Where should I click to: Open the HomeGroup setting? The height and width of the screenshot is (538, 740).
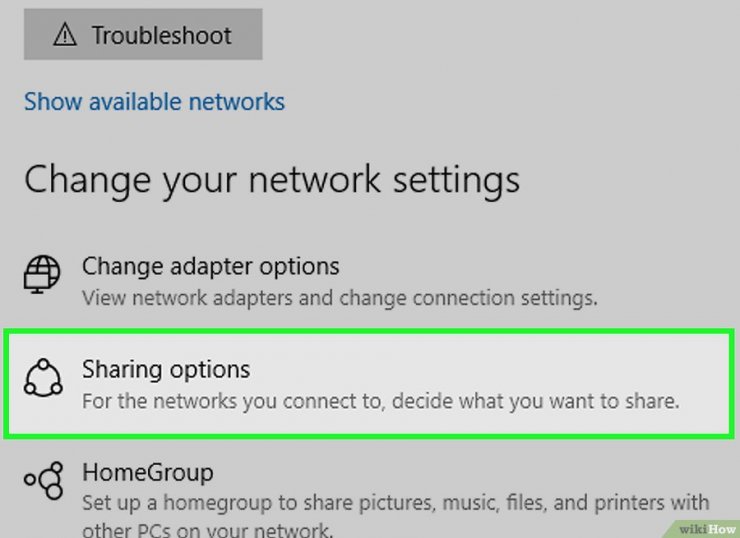click(147, 472)
